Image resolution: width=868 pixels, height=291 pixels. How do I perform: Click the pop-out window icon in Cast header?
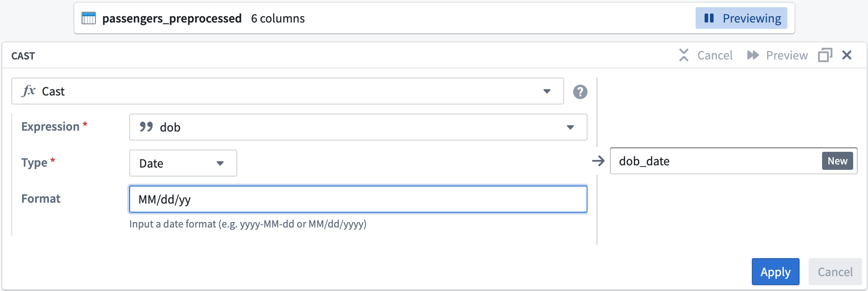tap(825, 55)
